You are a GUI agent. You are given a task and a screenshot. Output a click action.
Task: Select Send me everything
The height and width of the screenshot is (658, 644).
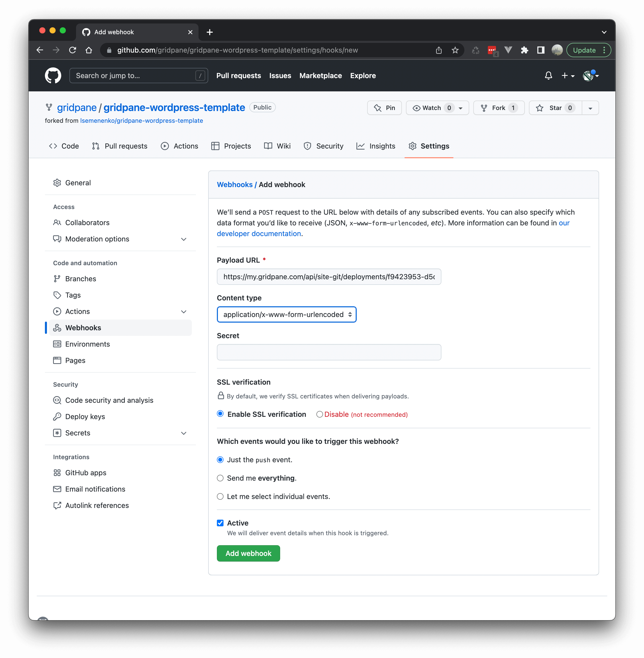point(220,478)
